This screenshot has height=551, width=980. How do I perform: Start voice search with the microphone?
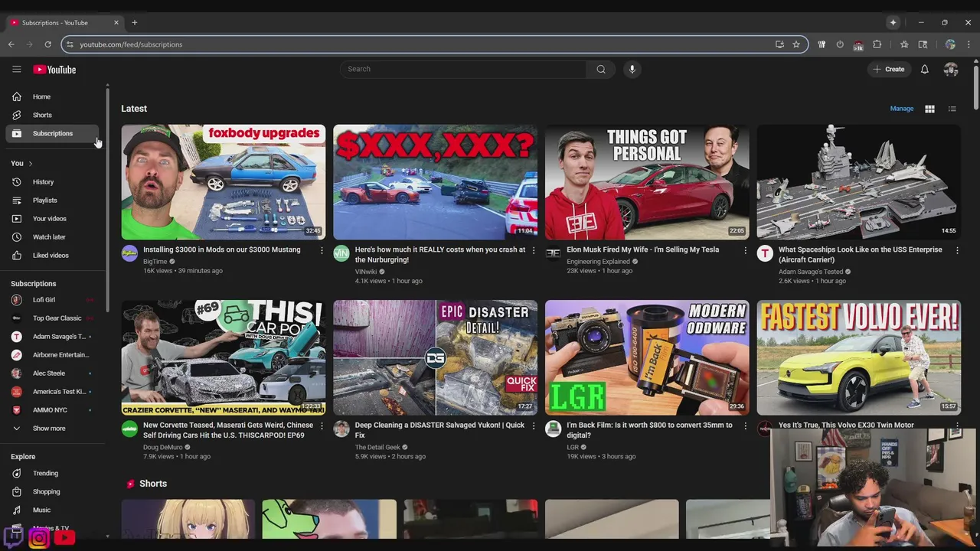tap(632, 69)
